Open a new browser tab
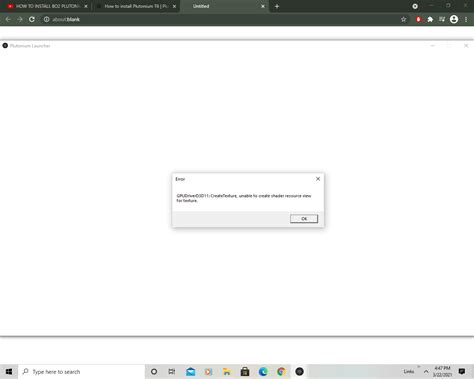This screenshot has width=474, height=379. point(277,6)
